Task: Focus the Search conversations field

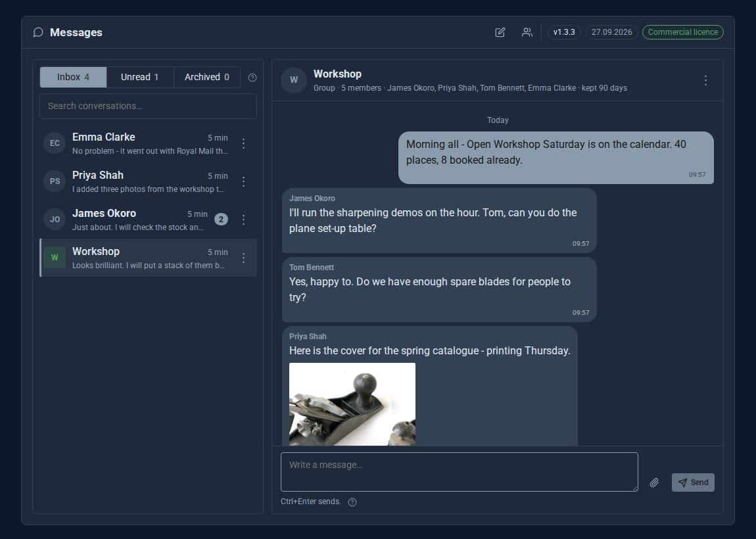Action: [148, 106]
